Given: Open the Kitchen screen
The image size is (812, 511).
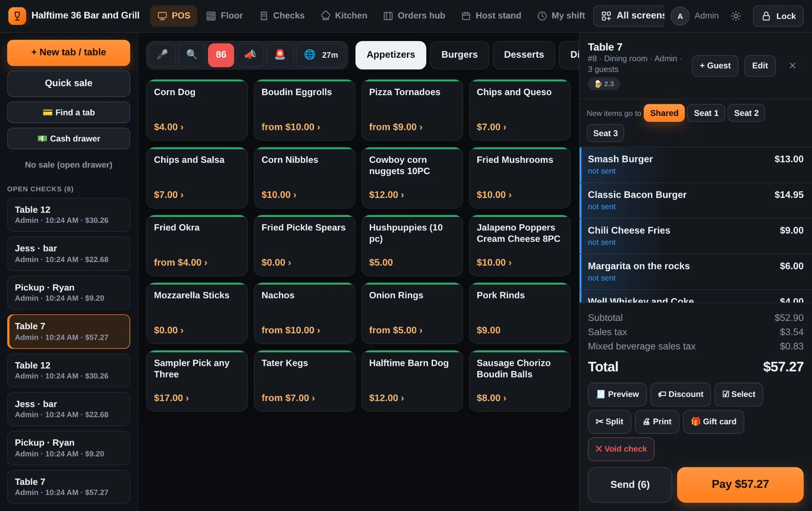Looking at the screenshot, I should coord(344,16).
